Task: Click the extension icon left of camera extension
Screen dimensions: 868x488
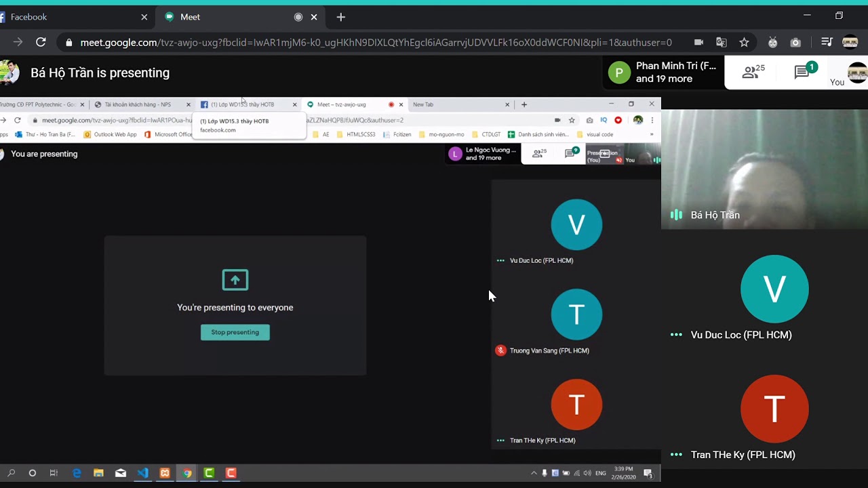Action: tap(772, 42)
